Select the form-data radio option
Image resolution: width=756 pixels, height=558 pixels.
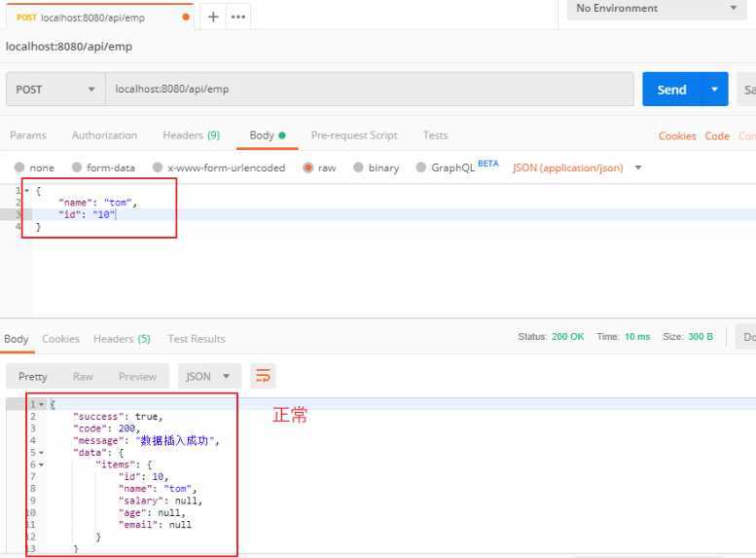click(77, 167)
